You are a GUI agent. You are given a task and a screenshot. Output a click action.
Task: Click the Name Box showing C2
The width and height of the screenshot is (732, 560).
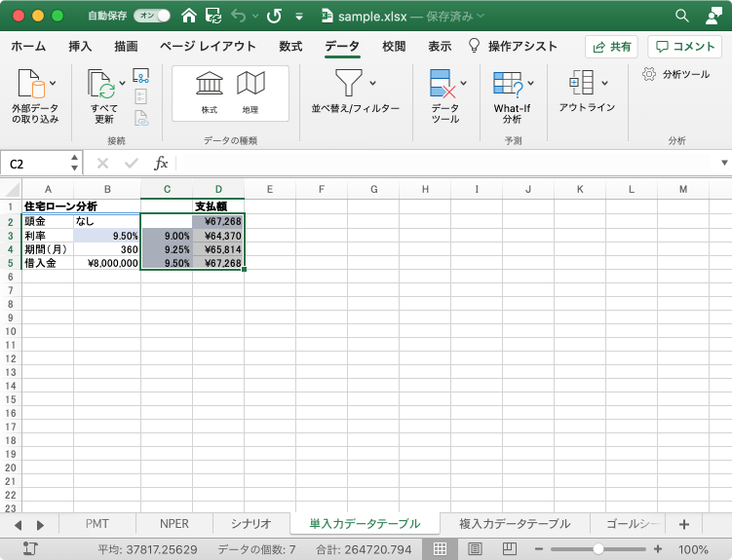36,164
